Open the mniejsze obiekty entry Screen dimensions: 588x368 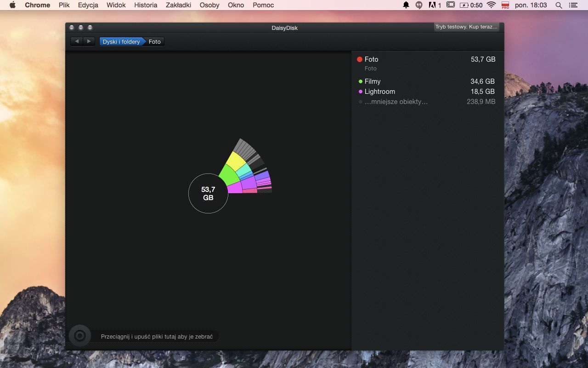coord(427,102)
